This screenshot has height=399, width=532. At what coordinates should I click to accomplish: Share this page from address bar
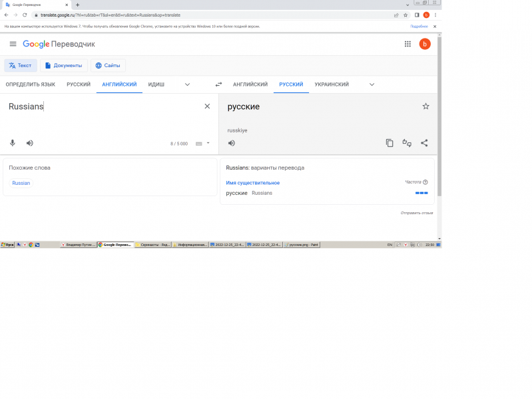pos(396,15)
